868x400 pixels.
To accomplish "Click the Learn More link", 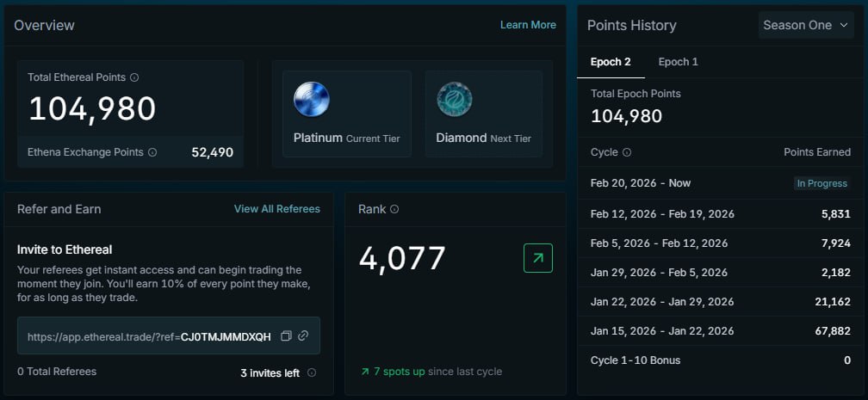I will [x=528, y=25].
